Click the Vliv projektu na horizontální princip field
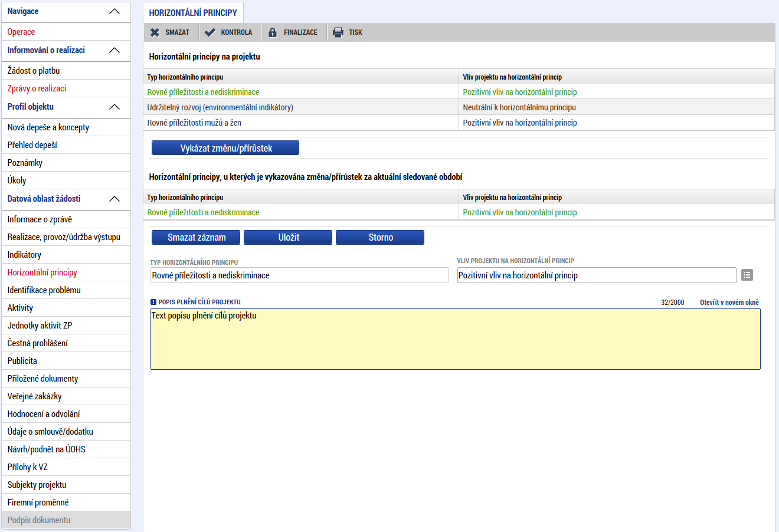Viewport: 779px width, 532px height. tap(597, 275)
